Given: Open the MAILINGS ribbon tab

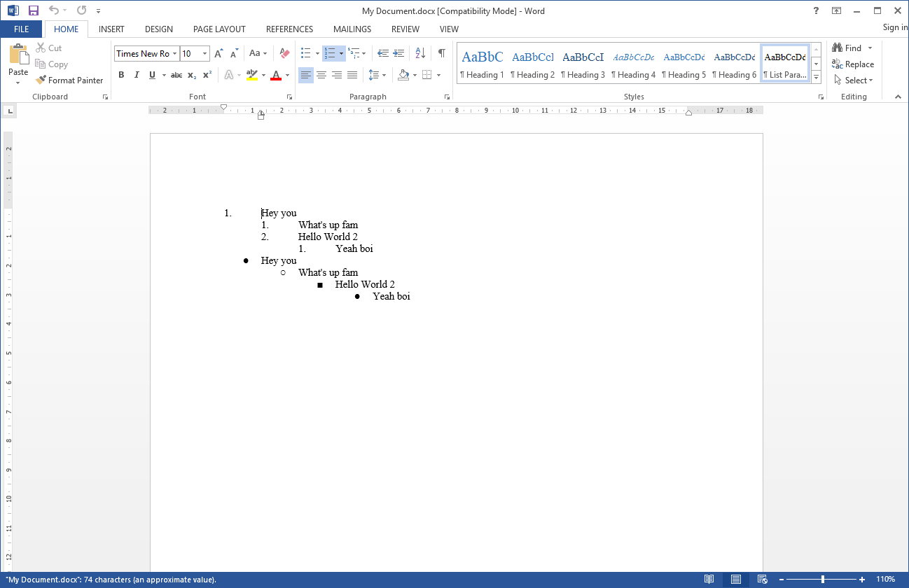Looking at the screenshot, I should click(352, 29).
